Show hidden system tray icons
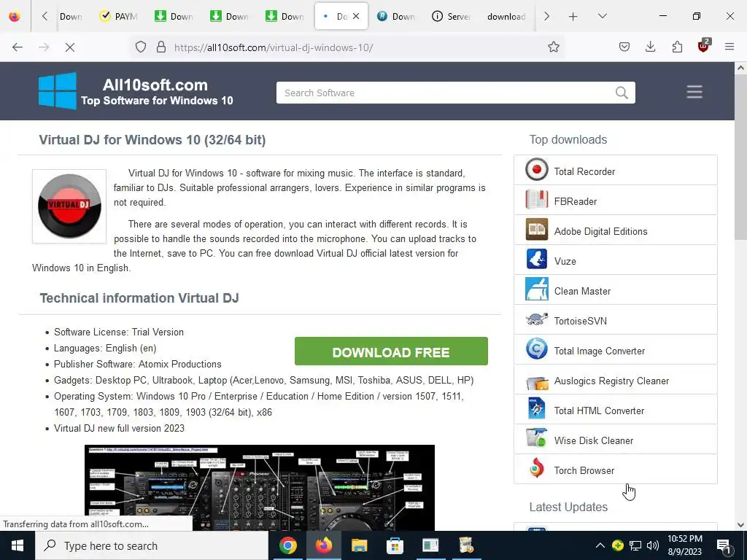This screenshot has width=747, height=560. coord(600,545)
